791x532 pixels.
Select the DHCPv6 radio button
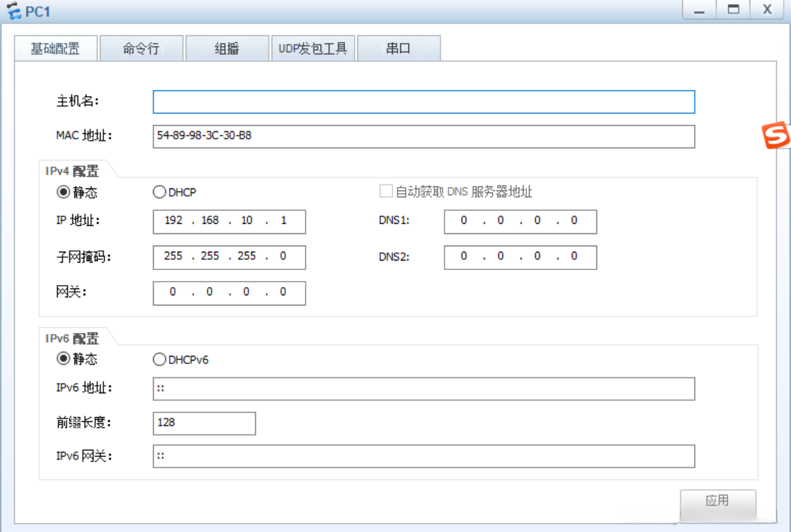pyautogui.click(x=159, y=359)
